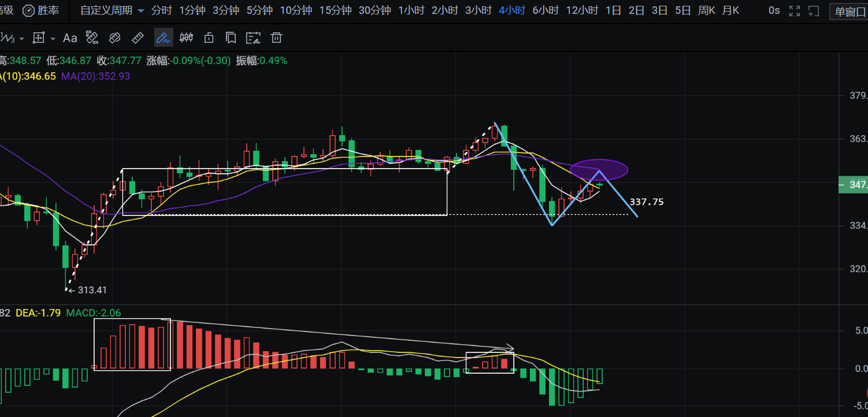868x417 pixels.
Task: Switch to monthly 月K chart
Action: [730, 10]
